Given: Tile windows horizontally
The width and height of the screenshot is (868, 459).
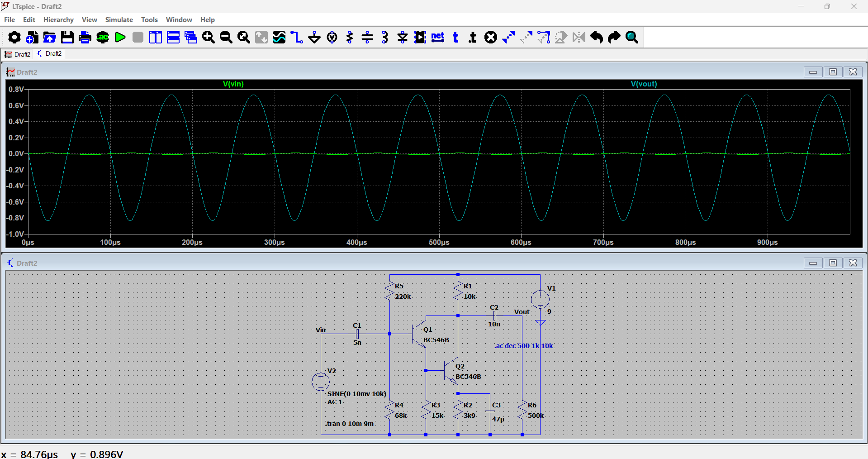Looking at the screenshot, I should tap(173, 37).
